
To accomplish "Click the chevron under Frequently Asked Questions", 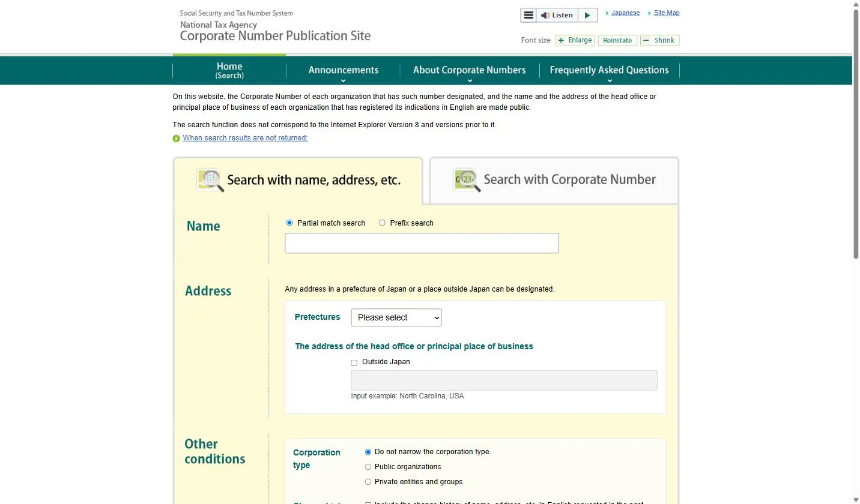I will pyautogui.click(x=610, y=81).
